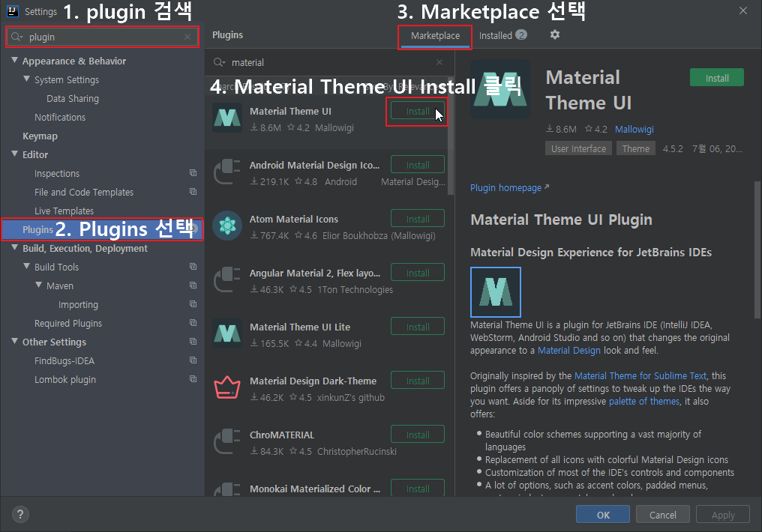This screenshot has height=532, width=762.
Task: Focus the marketplace plugin search field
Action: pos(329,62)
